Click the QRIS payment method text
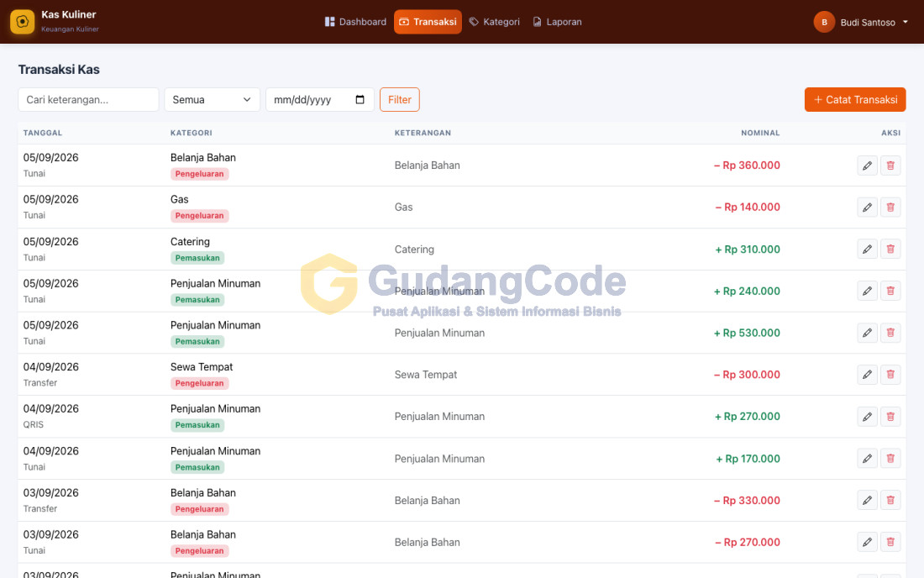This screenshot has height=578, width=924. pyautogui.click(x=34, y=425)
